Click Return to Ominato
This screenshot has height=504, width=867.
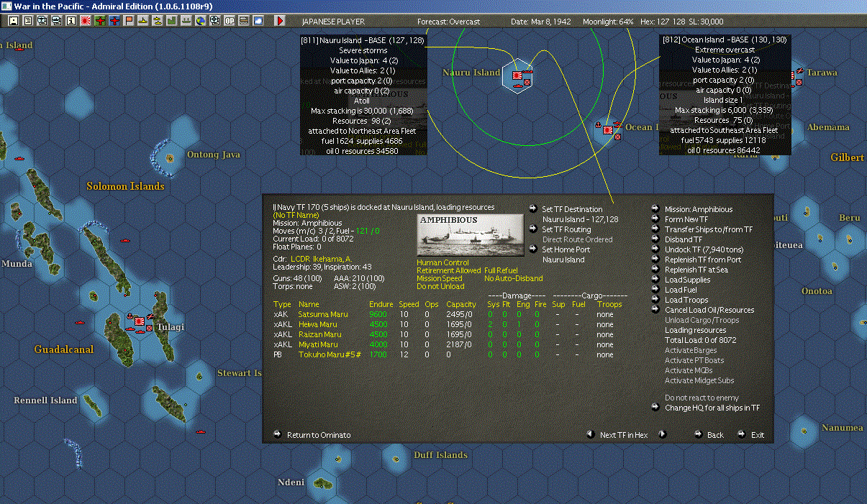tap(320, 435)
